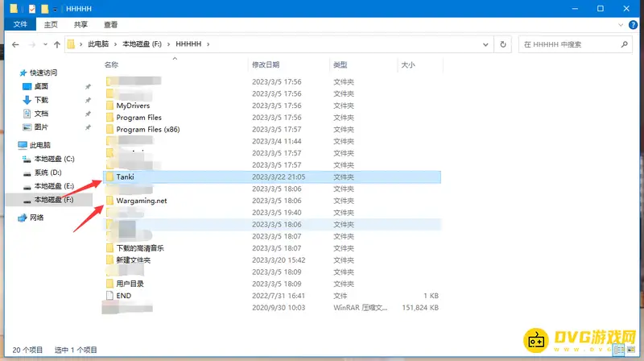Select the 用户目录 folder
The width and height of the screenshot is (644, 361).
pos(130,284)
